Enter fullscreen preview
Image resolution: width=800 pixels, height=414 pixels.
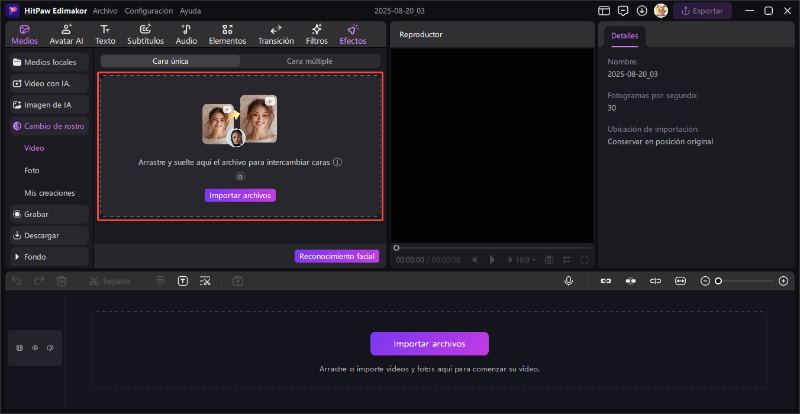pos(585,260)
